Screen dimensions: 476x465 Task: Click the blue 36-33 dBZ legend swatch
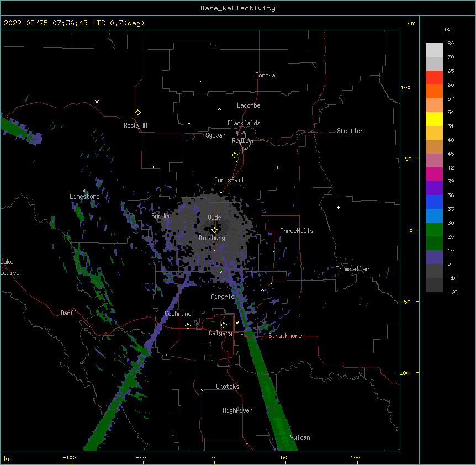tap(434, 202)
